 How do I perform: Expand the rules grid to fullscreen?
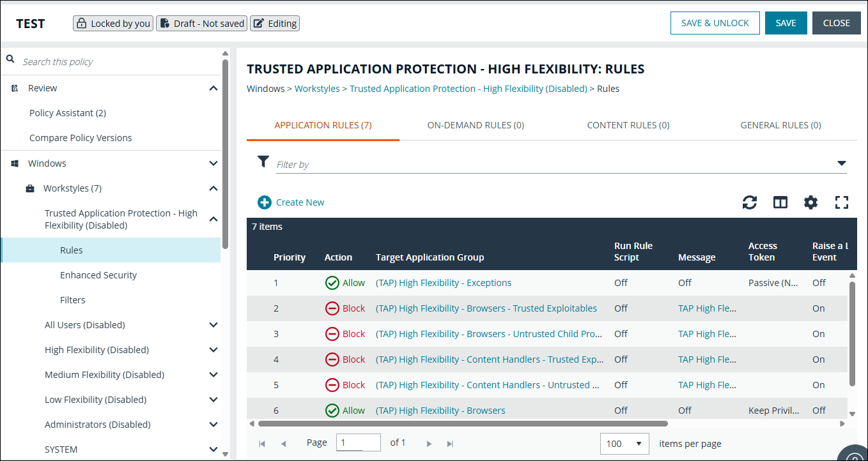coord(842,202)
